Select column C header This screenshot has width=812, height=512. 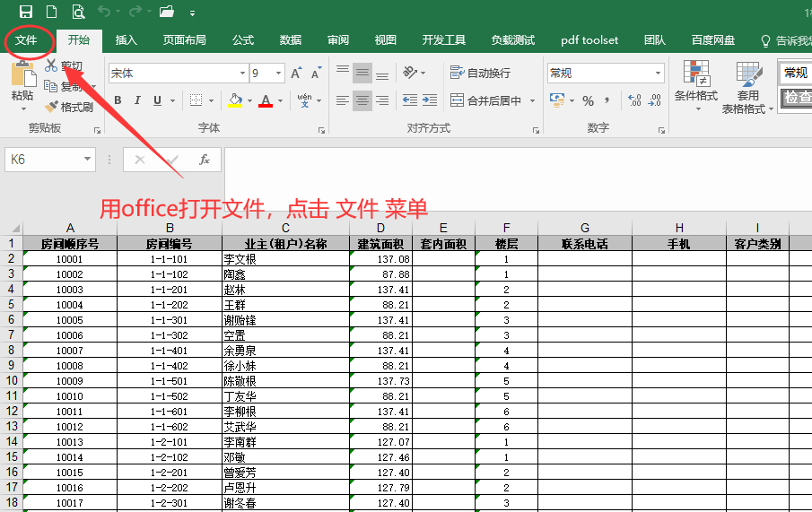tap(285, 228)
